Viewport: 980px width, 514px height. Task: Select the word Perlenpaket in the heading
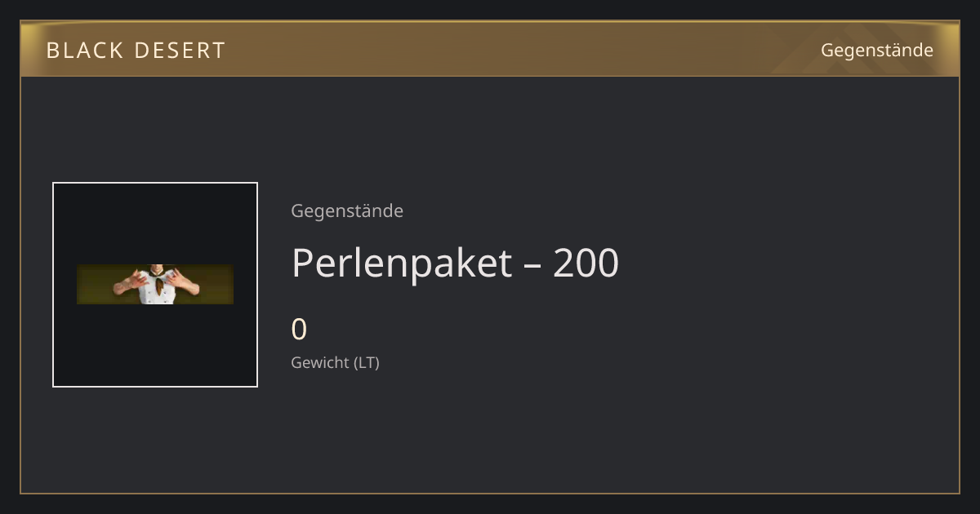(402, 264)
